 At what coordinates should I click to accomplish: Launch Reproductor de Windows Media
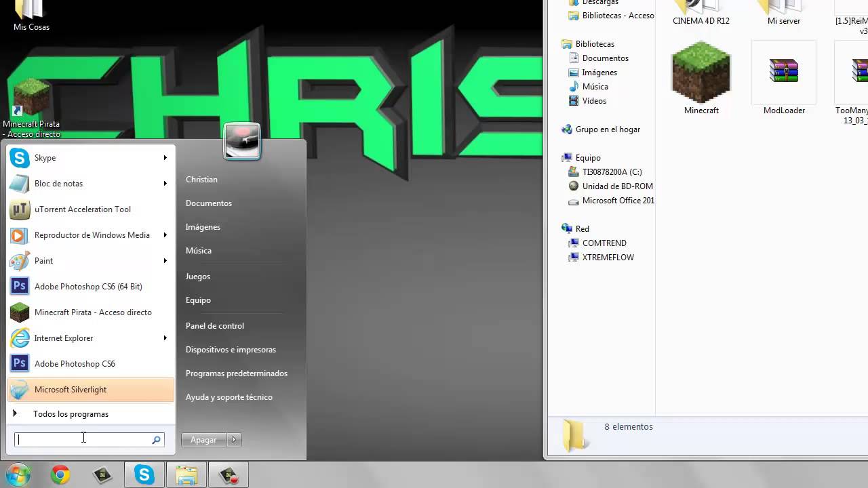(91, 235)
